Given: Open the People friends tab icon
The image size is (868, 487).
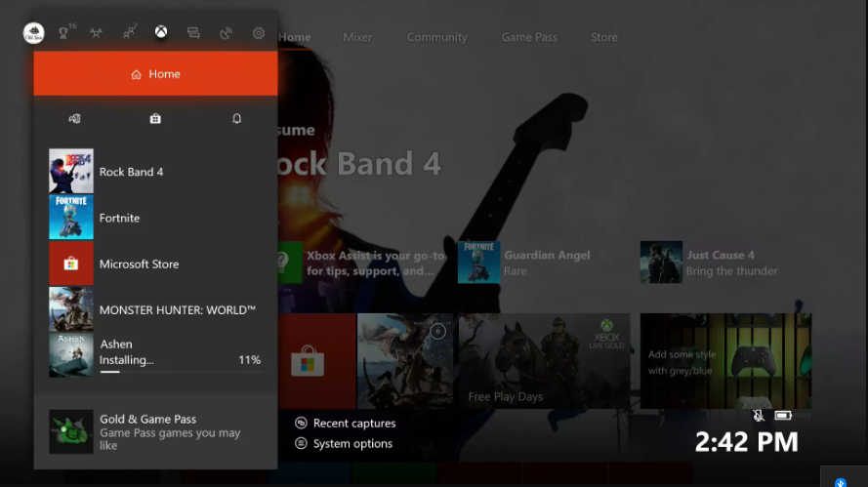Looking at the screenshot, I should pyautogui.click(x=129, y=32).
